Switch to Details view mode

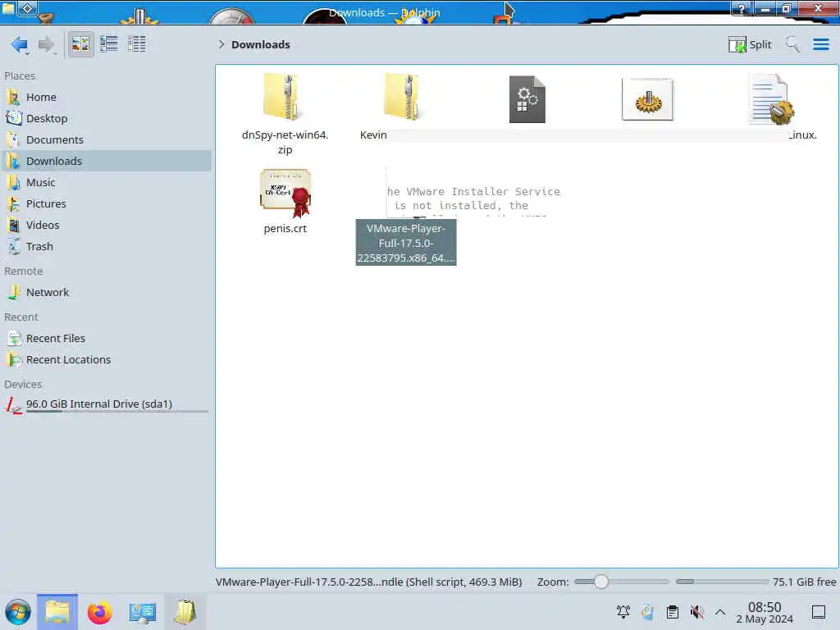[x=137, y=44]
